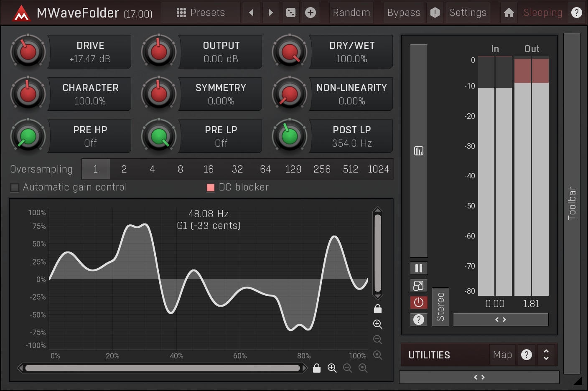
Task: Click the random dice preset icon
Action: click(x=290, y=13)
